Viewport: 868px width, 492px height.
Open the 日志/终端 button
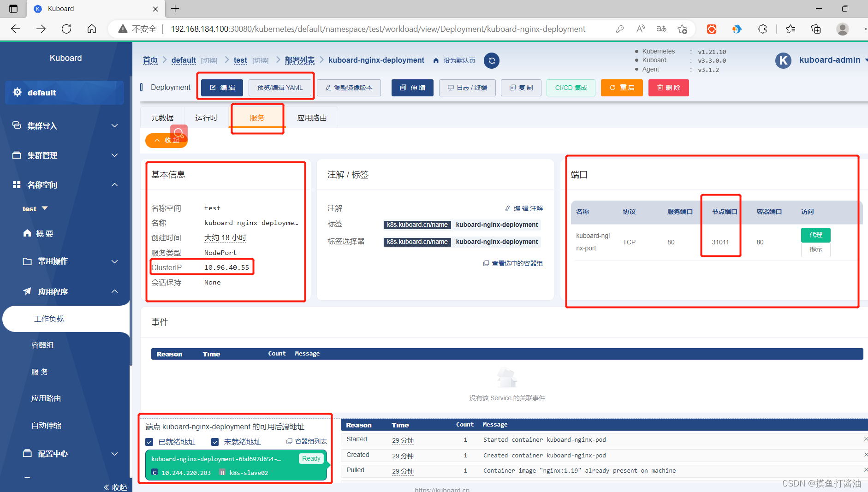(x=467, y=88)
